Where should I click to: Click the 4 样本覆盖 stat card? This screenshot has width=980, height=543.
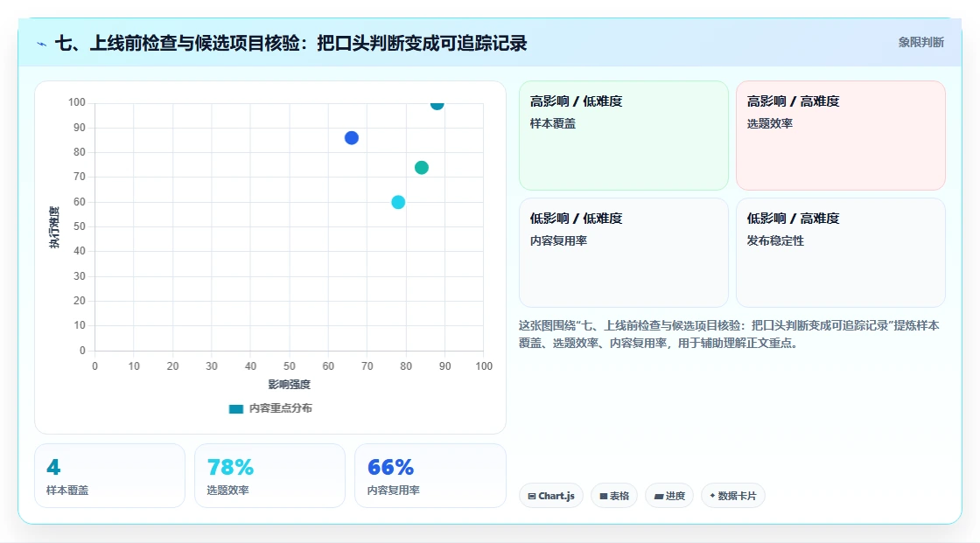[110, 476]
